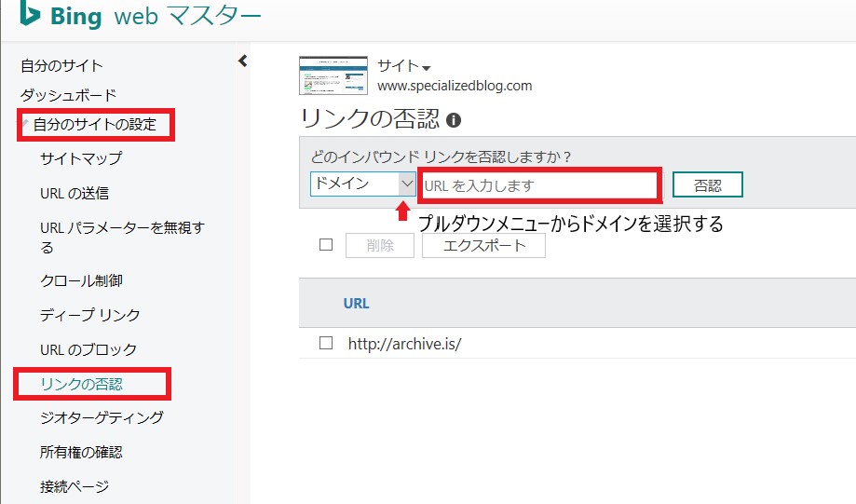This screenshot has height=504, width=856.
Task: Open the 接続ページ menu item
Action: pyautogui.click(x=75, y=486)
